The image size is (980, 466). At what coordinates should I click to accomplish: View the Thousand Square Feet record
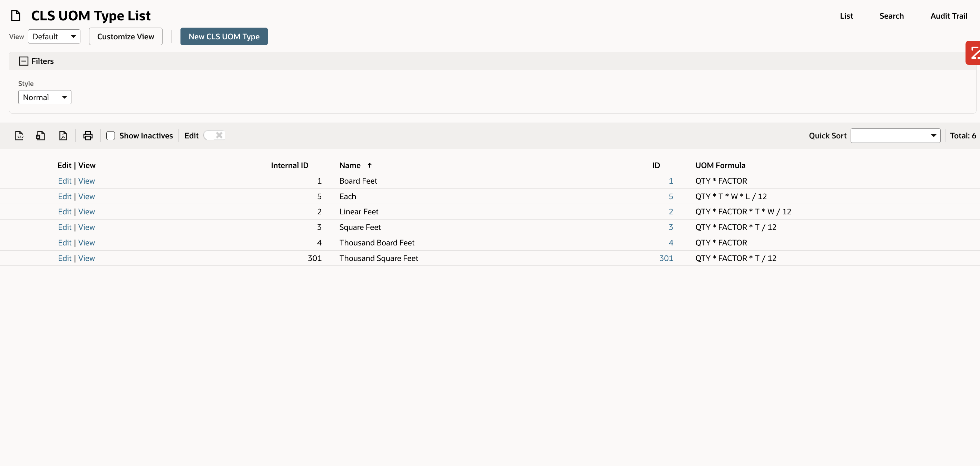pyautogui.click(x=86, y=258)
